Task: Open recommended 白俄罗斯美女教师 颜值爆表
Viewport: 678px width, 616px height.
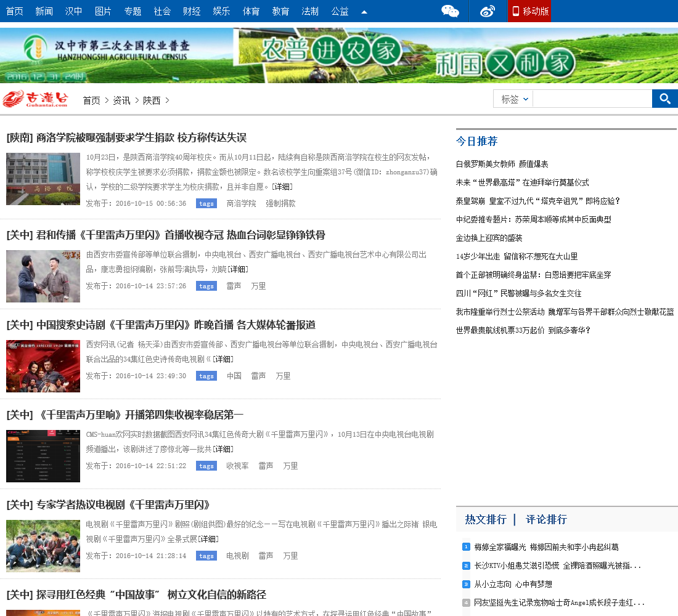Action: 502,164
